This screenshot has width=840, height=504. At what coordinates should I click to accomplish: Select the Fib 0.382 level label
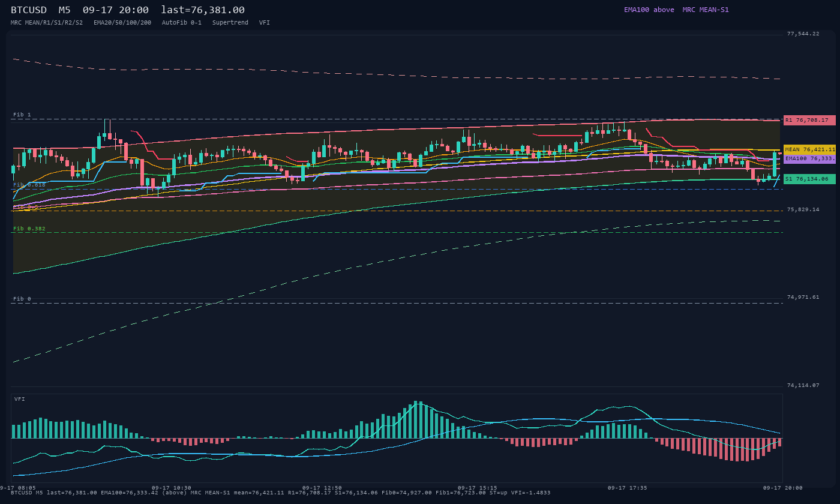(29, 229)
